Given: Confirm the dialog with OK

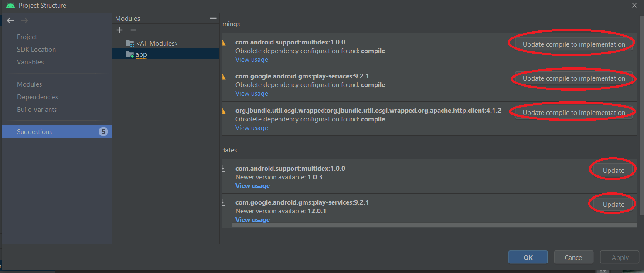Looking at the screenshot, I should 528,257.
